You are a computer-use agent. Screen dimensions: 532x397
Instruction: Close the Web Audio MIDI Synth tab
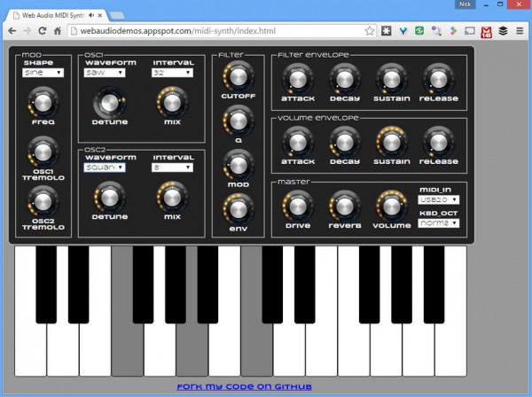point(99,15)
